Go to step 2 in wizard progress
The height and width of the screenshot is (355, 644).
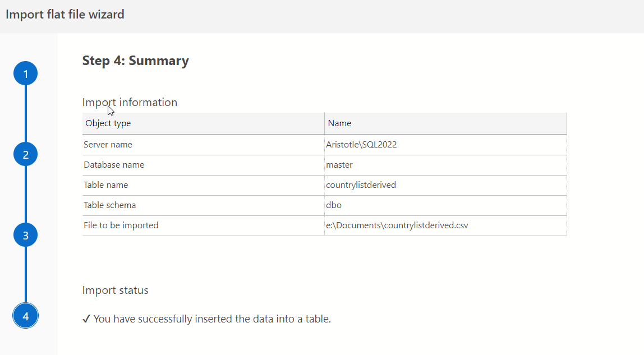[25, 155]
